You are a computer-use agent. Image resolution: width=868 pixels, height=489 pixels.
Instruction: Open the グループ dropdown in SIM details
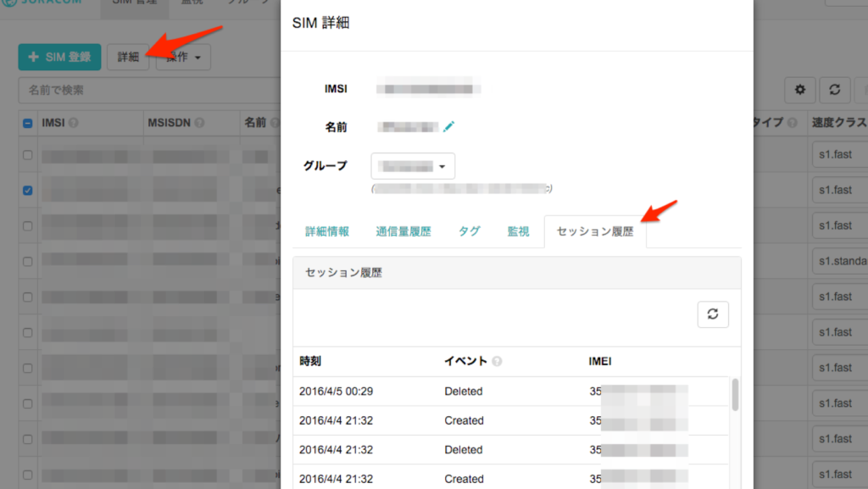(413, 166)
